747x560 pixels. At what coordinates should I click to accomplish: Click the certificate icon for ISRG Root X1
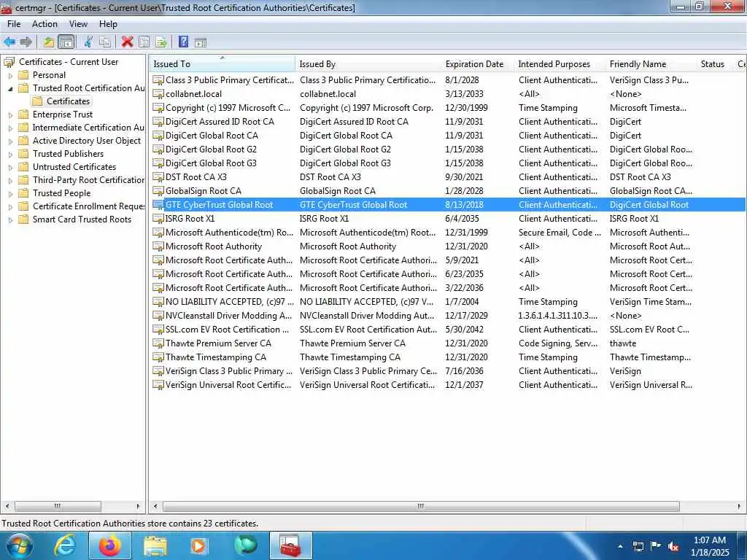tap(158, 219)
